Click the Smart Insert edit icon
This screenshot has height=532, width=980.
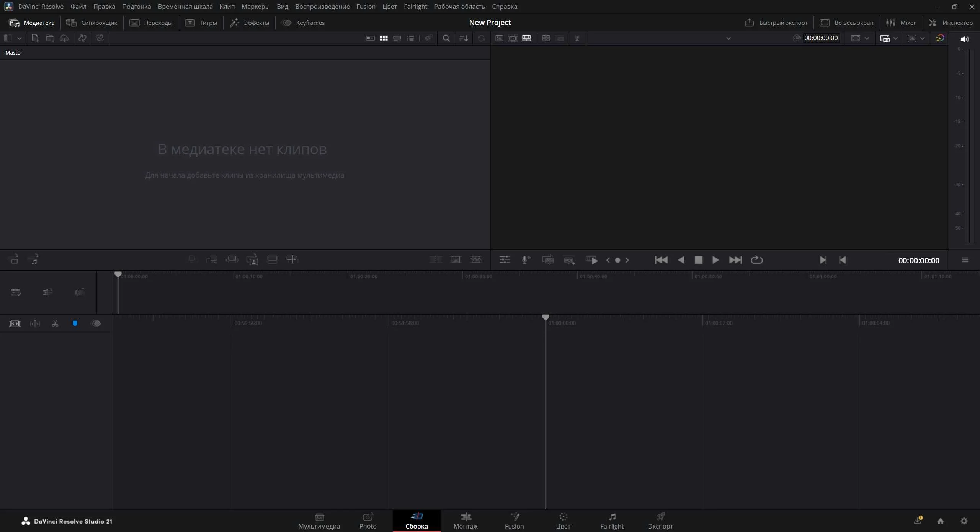[192, 259]
